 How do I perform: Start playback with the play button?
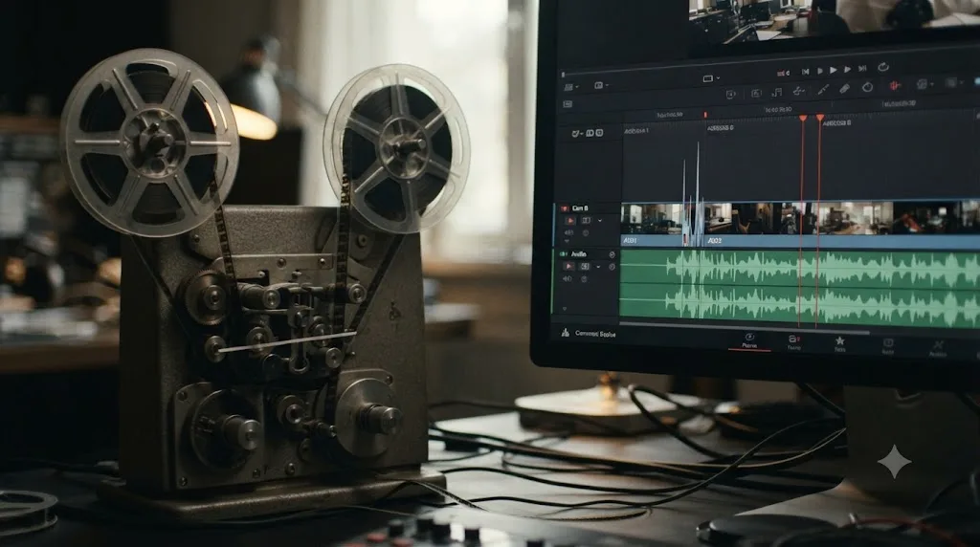tap(833, 71)
